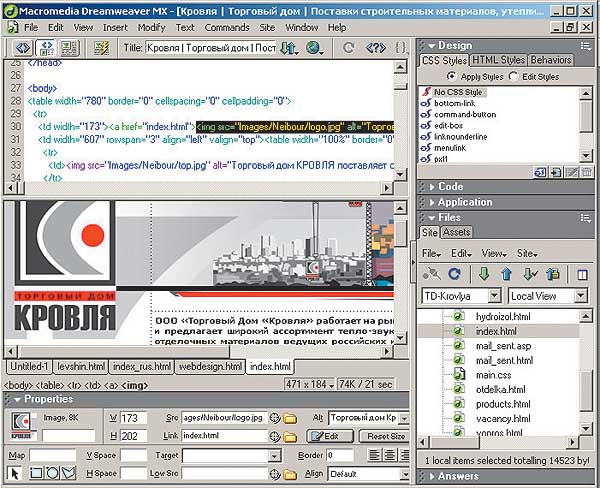Image resolution: width=600 pixels, height=488 pixels.
Task: Click Check Out File(s) icon
Action: [530, 274]
